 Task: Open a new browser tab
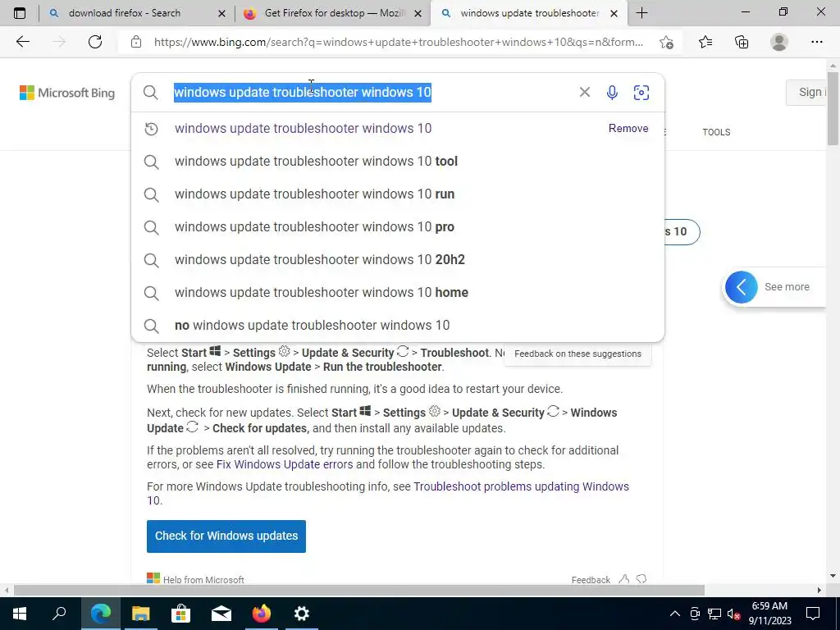[x=641, y=13]
